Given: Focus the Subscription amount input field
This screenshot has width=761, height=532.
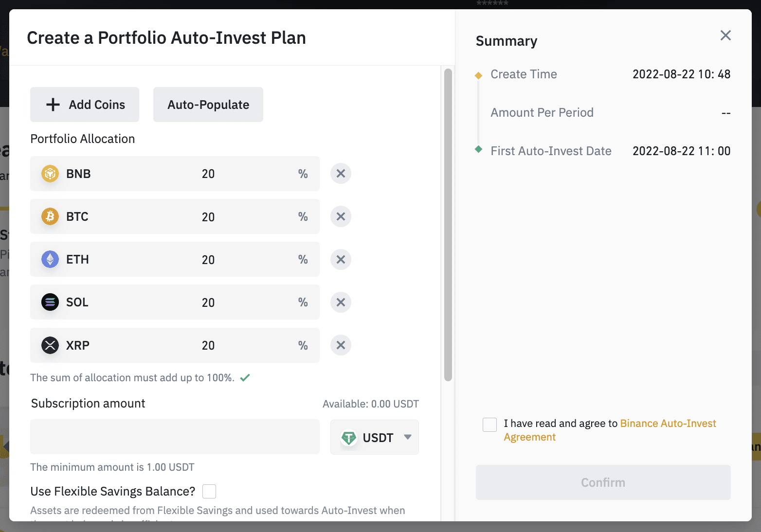Looking at the screenshot, I should pyautogui.click(x=175, y=437).
